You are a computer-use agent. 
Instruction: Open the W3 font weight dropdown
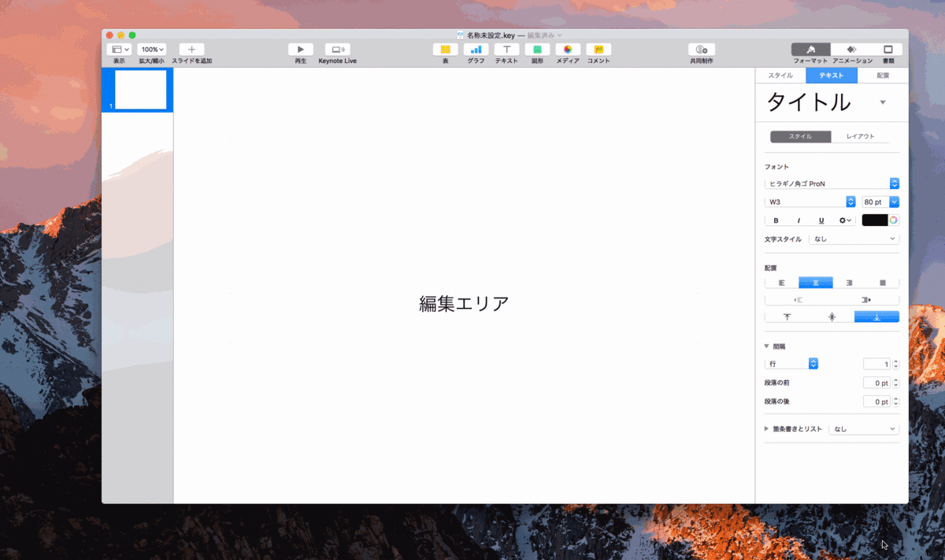coord(806,201)
